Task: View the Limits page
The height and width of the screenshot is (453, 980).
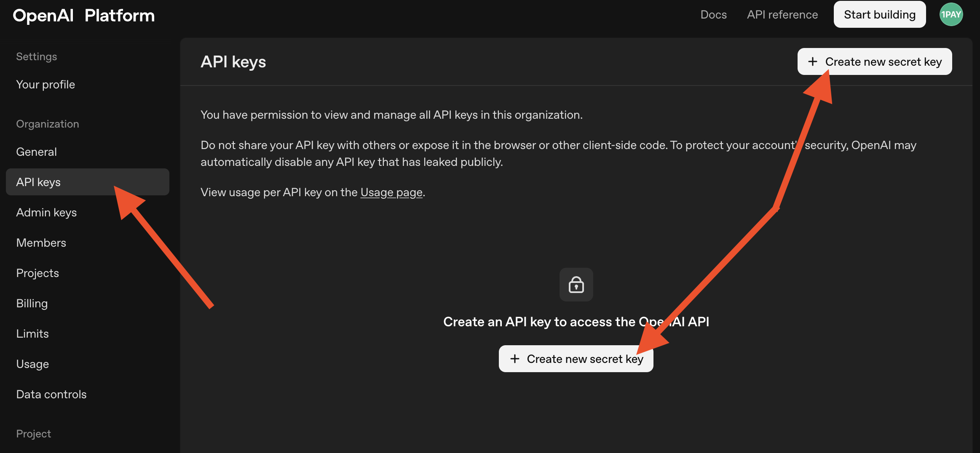Action: (32, 334)
